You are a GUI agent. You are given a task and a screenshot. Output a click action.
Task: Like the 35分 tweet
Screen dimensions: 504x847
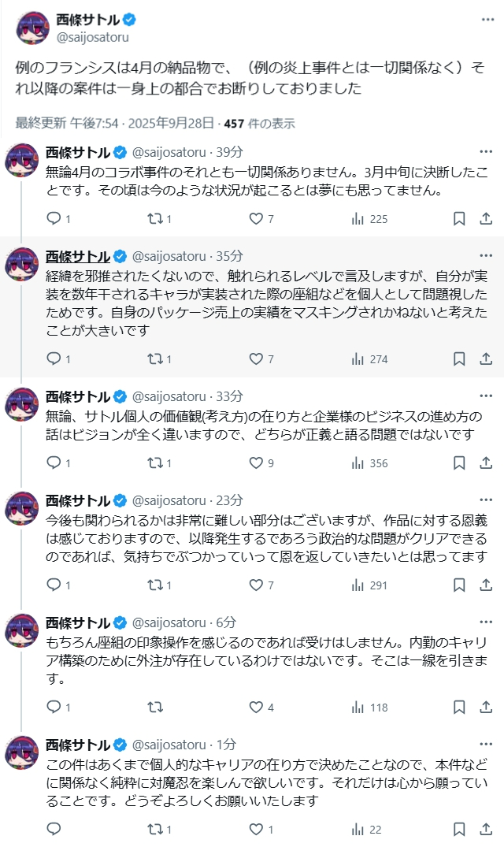256,358
